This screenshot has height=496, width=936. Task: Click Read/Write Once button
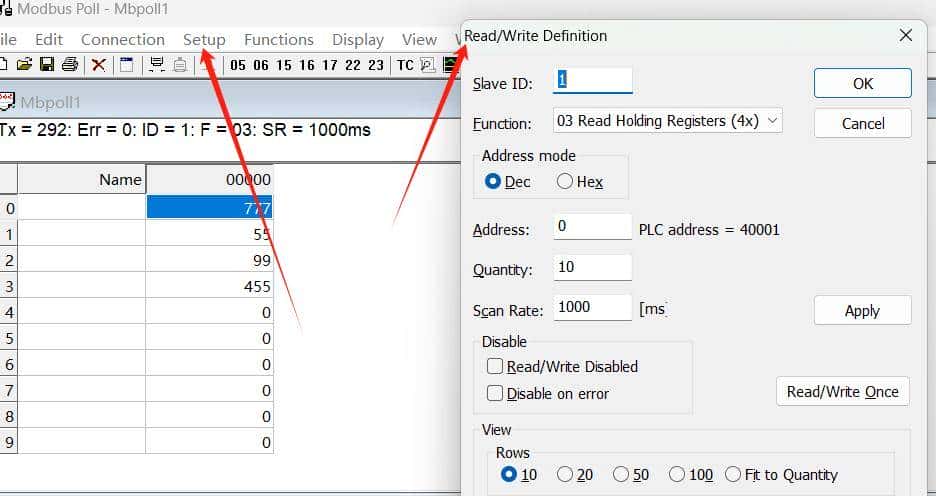(842, 392)
